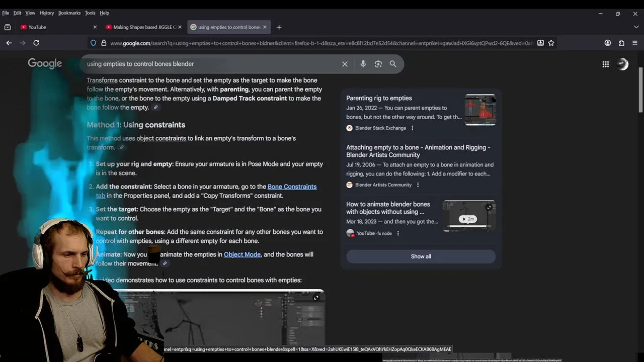Click the tracking protection shield icon
This screenshot has width=644, height=362.
coord(93,43)
